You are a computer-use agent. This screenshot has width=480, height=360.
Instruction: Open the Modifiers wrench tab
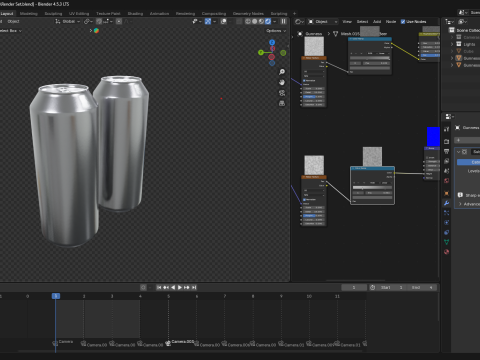click(x=447, y=203)
